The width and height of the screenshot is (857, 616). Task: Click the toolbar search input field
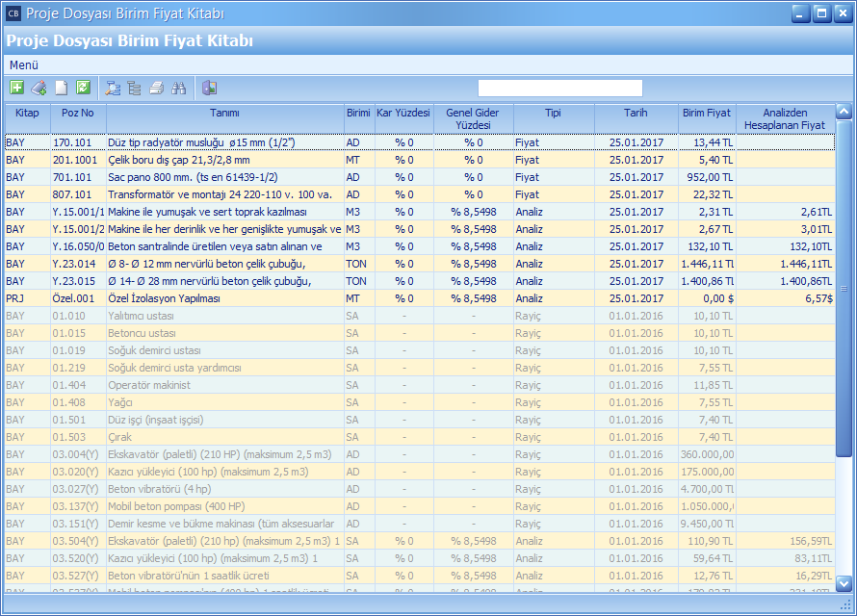click(558, 88)
